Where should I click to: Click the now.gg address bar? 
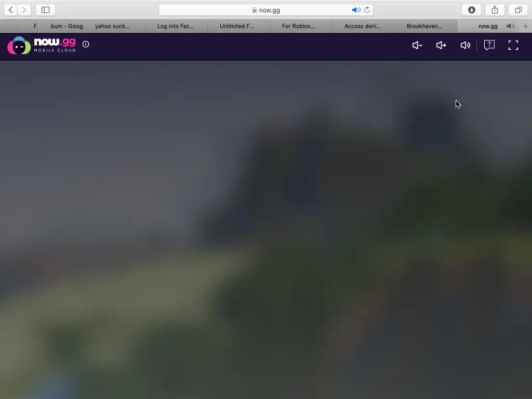266,10
